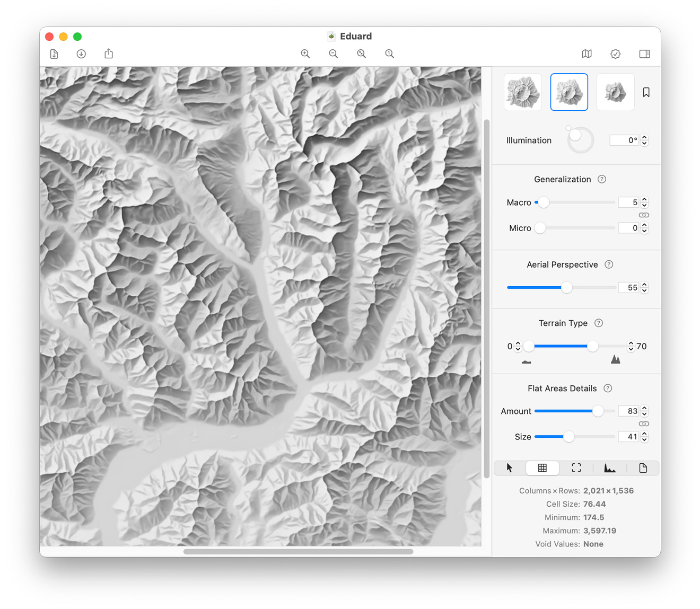This screenshot has height=609, width=700.
Task: Click the Micro generalization slider
Action: [x=575, y=228]
